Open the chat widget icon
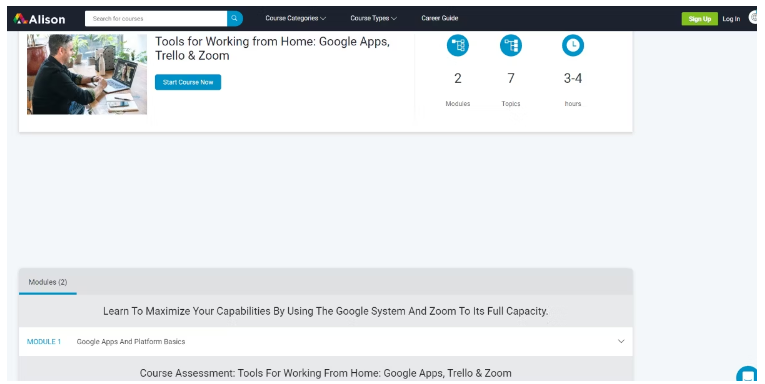This screenshot has height=384, width=765. coord(746,375)
